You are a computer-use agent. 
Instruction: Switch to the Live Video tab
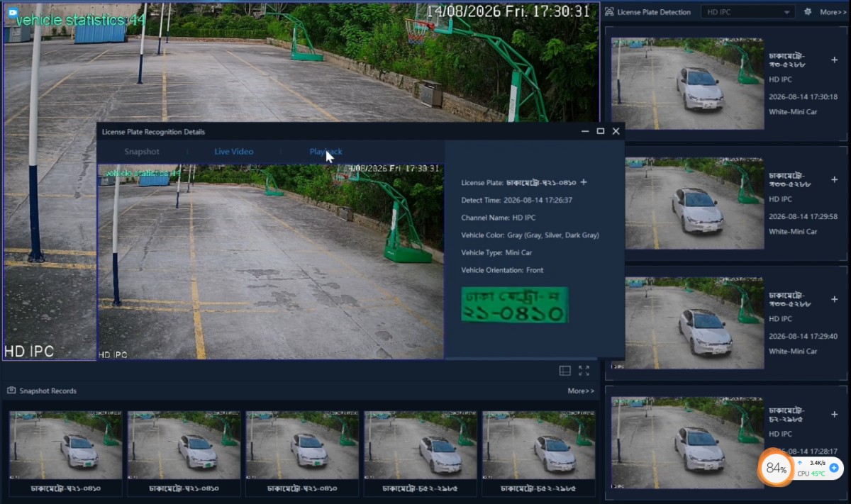tap(234, 152)
